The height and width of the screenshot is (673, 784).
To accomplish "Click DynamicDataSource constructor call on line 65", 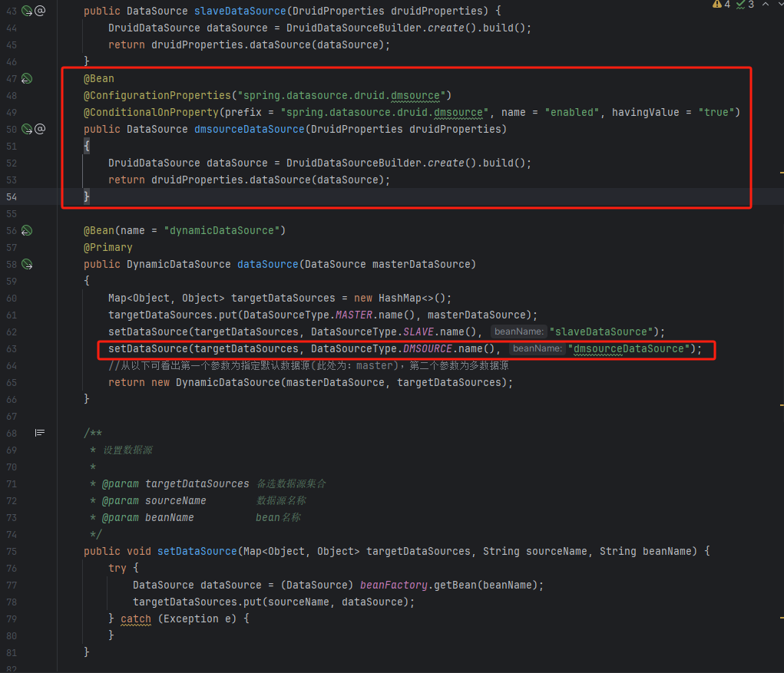I will click(229, 383).
